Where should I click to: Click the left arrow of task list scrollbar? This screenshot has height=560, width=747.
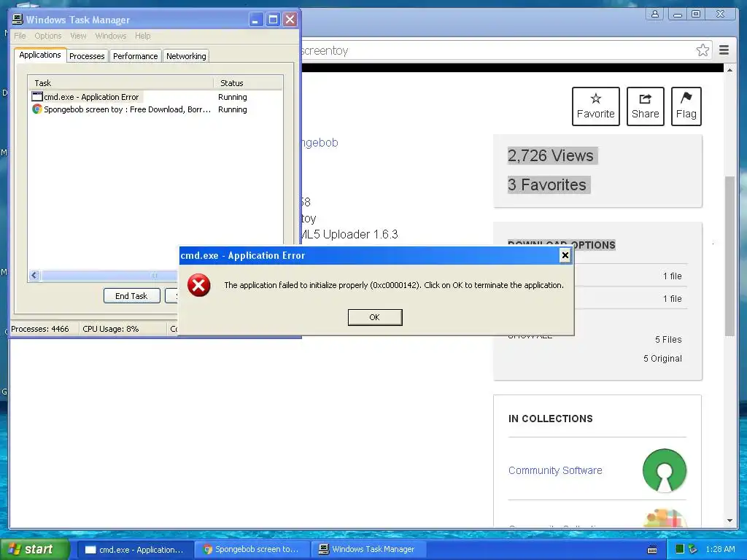pos(34,275)
